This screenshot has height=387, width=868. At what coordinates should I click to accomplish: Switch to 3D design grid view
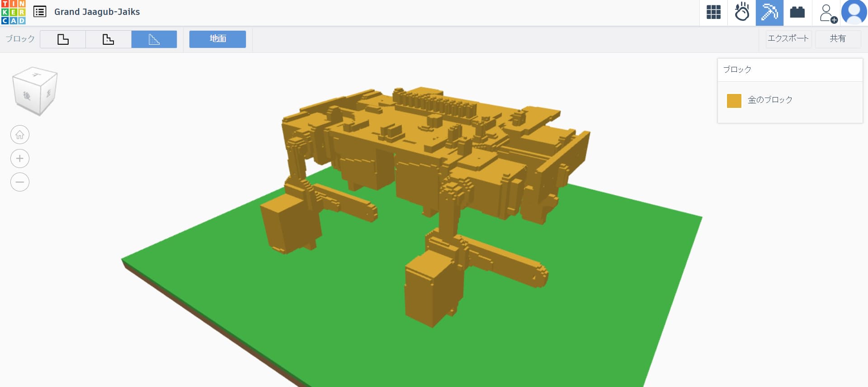click(713, 12)
